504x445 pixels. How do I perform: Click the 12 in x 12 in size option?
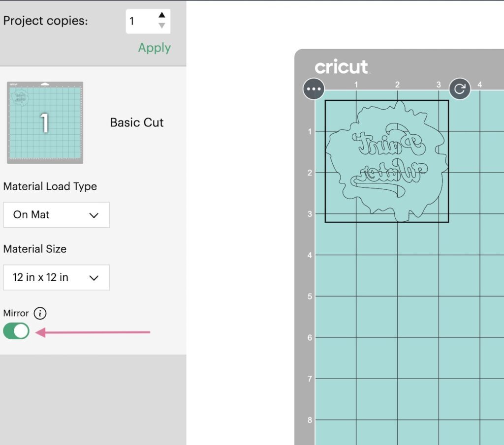tap(56, 277)
